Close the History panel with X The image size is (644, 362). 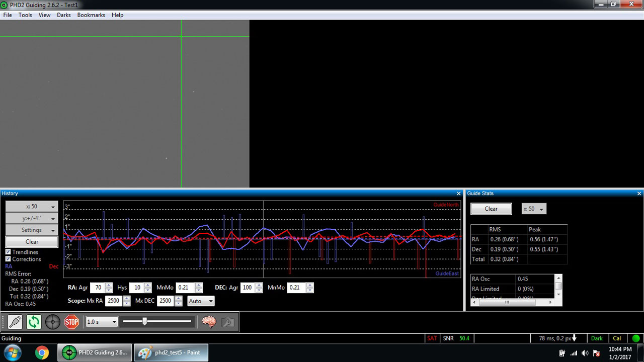(458, 194)
